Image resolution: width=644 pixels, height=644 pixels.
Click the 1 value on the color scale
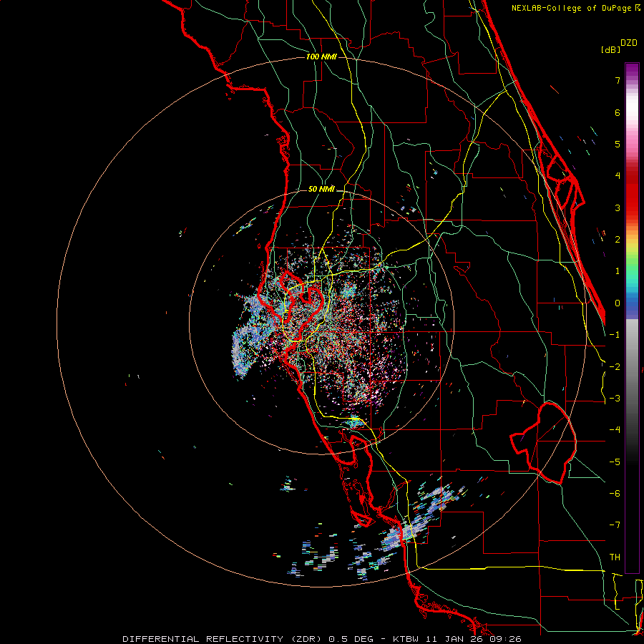click(618, 271)
